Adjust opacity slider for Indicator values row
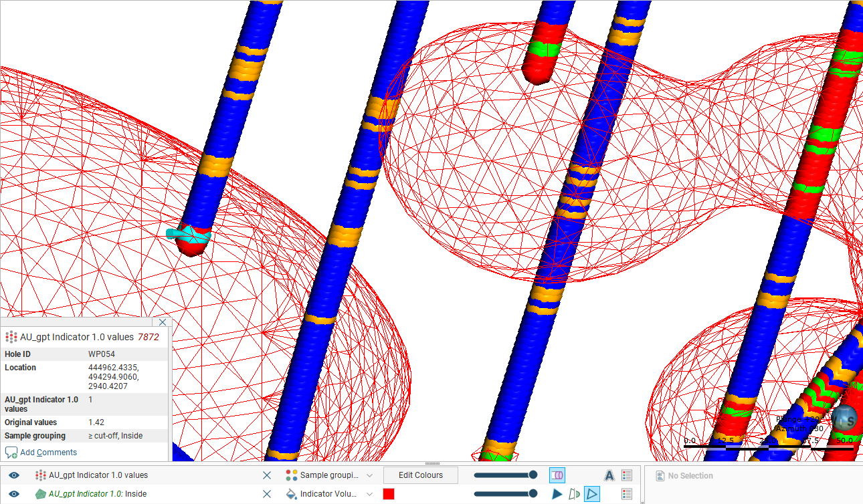This screenshot has height=504, width=863. 505,475
